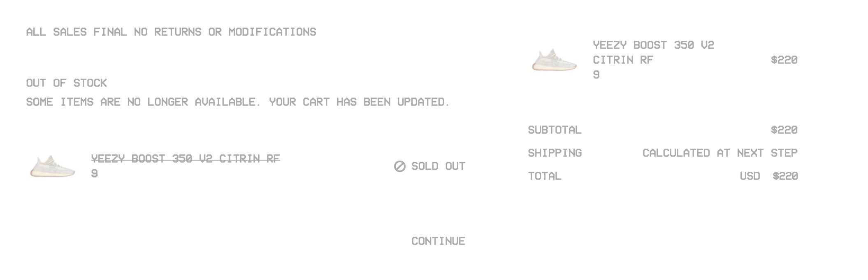The height and width of the screenshot is (280, 868).
Task: Select the YEEZY BOOST 350 V2 summary title
Action: tap(653, 45)
